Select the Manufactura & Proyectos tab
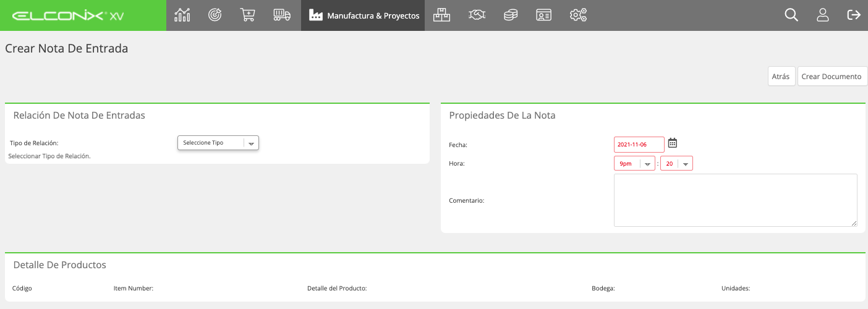The image size is (868, 309). coord(363,15)
